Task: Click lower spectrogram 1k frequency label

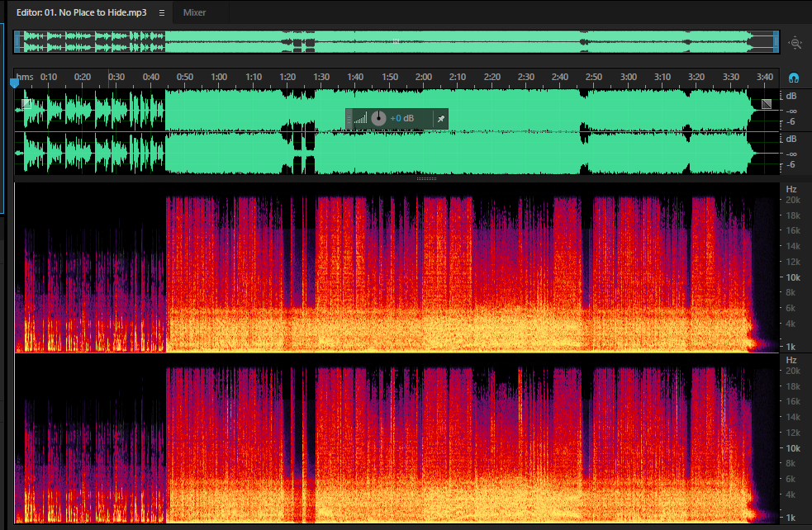Action: click(x=791, y=518)
